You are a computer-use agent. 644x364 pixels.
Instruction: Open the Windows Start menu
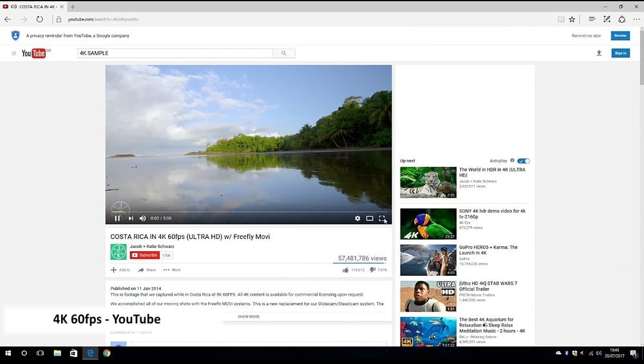click(x=8, y=353)
